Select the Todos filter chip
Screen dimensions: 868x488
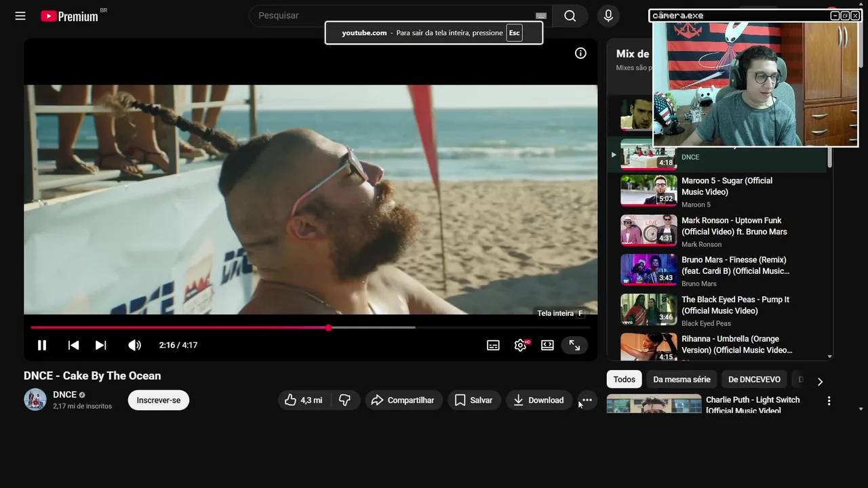(x=625, y=380)
